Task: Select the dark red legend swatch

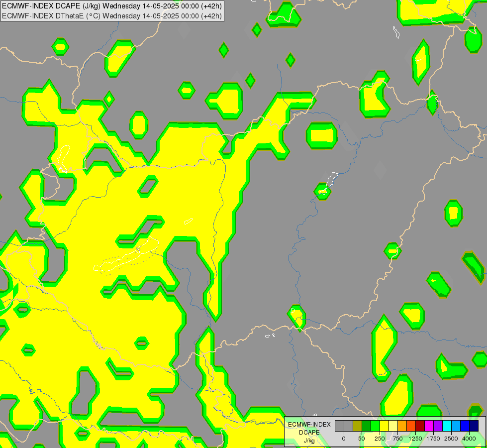Action: tap(420, 426)
